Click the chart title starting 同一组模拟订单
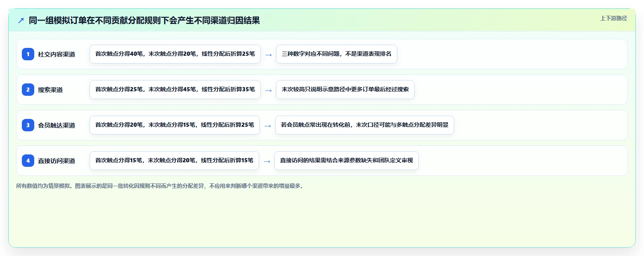 coord(144,21)
